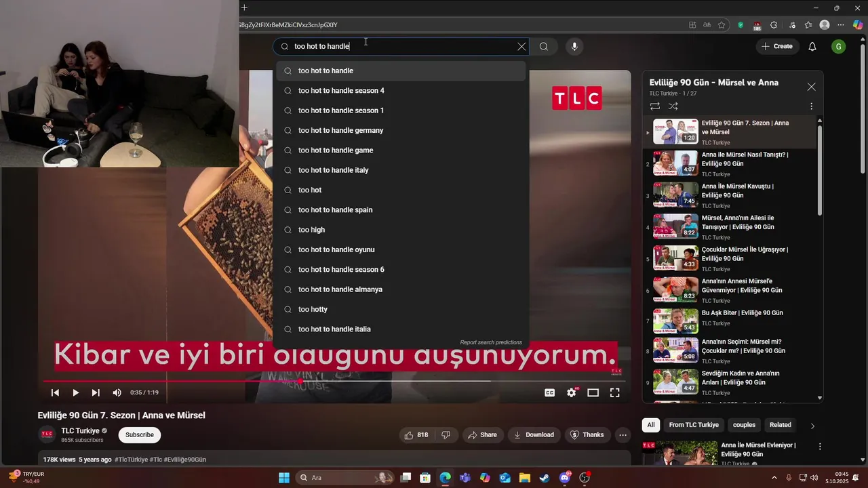Viewport: 868px width, 488px height.
Task: Open playlist three-dot options menu
Action: (811, 106)
